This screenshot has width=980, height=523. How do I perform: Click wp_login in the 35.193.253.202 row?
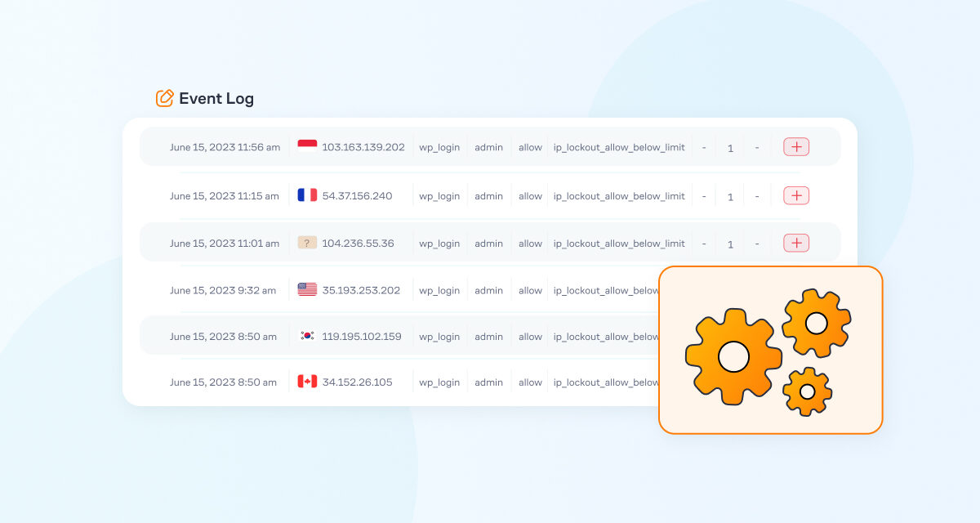pyautogui.click(x=439, y=290)
